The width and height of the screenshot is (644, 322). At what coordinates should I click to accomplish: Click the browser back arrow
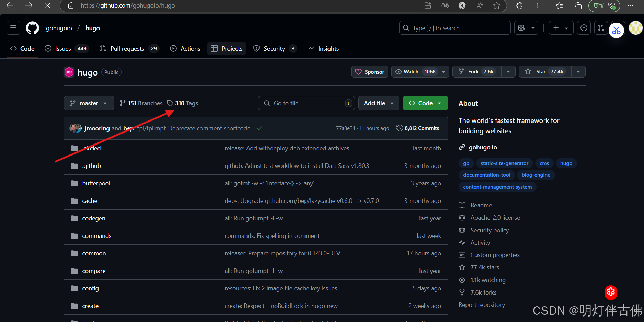[10, 5]
